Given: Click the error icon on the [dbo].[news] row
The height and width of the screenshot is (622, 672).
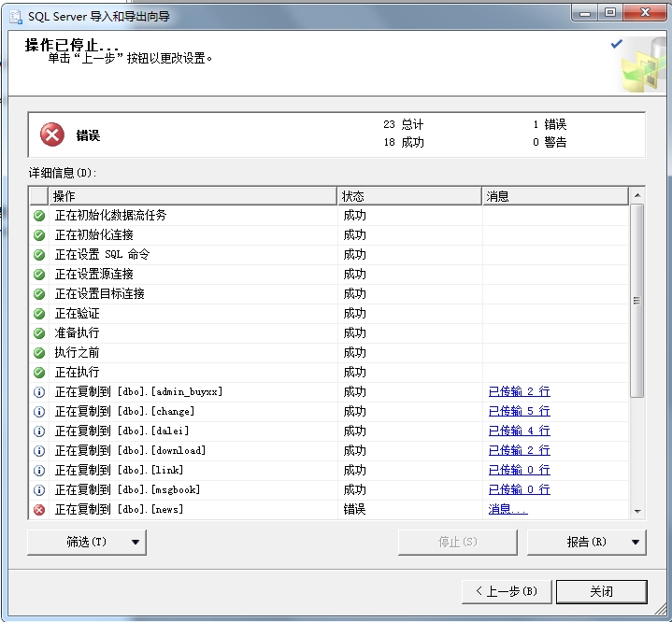Looking at the screenshot, I should [39, 510].
